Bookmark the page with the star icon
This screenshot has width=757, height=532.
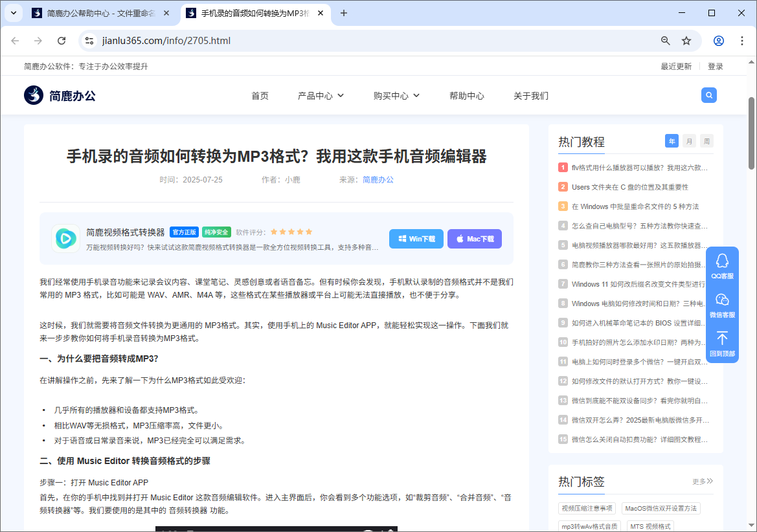[686, 40]
